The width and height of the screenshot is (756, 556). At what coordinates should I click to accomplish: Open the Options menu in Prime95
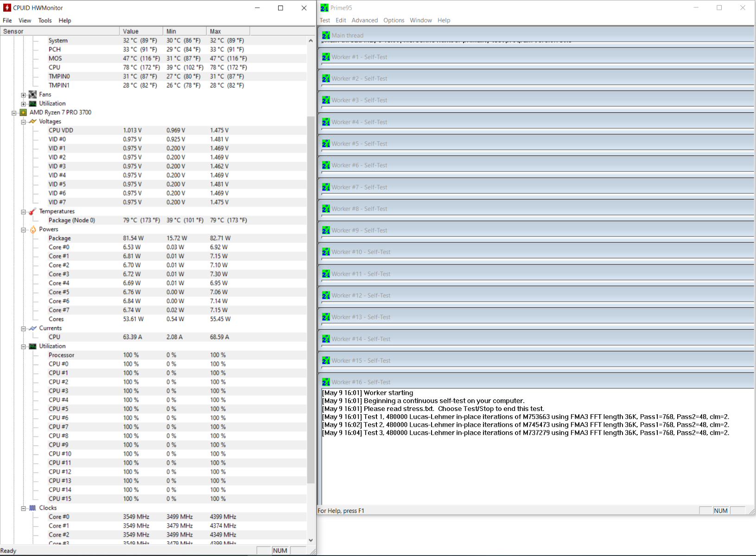pos(394,20)
